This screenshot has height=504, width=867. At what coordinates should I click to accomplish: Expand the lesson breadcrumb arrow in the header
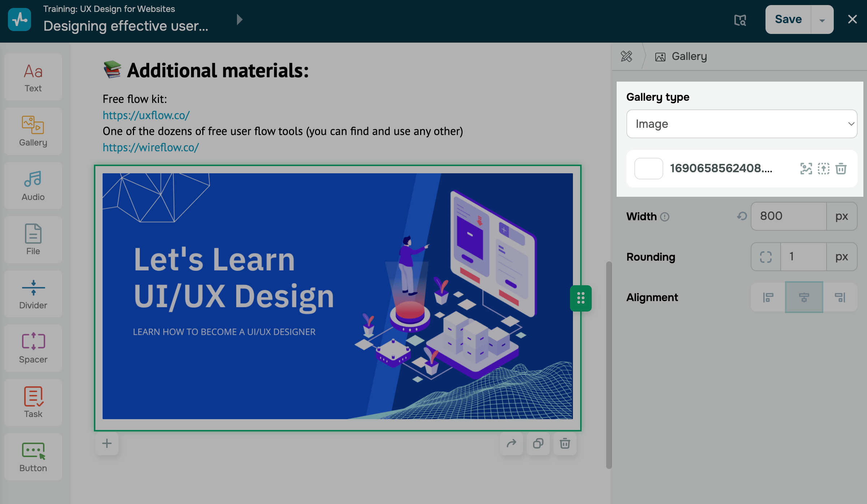pyautogui.click(x=240, y=19)
